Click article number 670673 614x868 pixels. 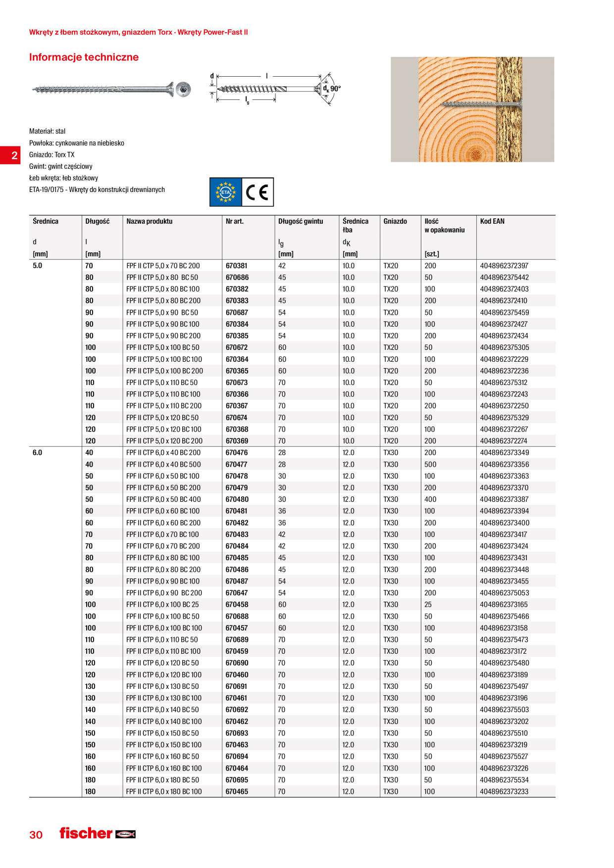(x=237, y=383)
